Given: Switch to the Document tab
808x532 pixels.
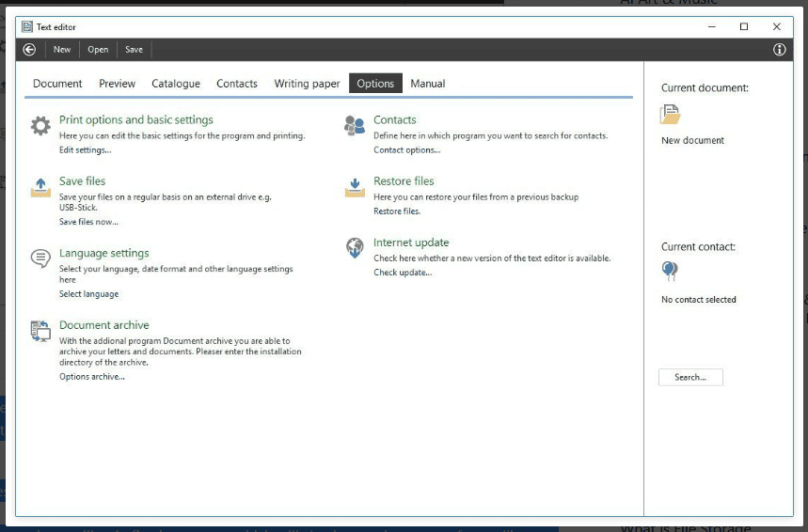Looking at the screenshot, I should pos(57,84).
